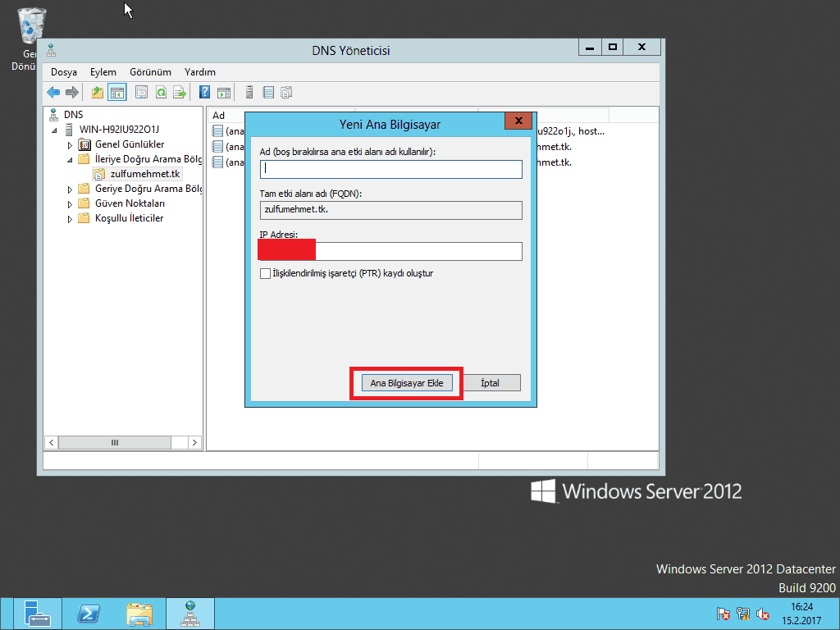Click the İptal button
The height and width of the screenshot is (630, 840).
click(490, 383)
